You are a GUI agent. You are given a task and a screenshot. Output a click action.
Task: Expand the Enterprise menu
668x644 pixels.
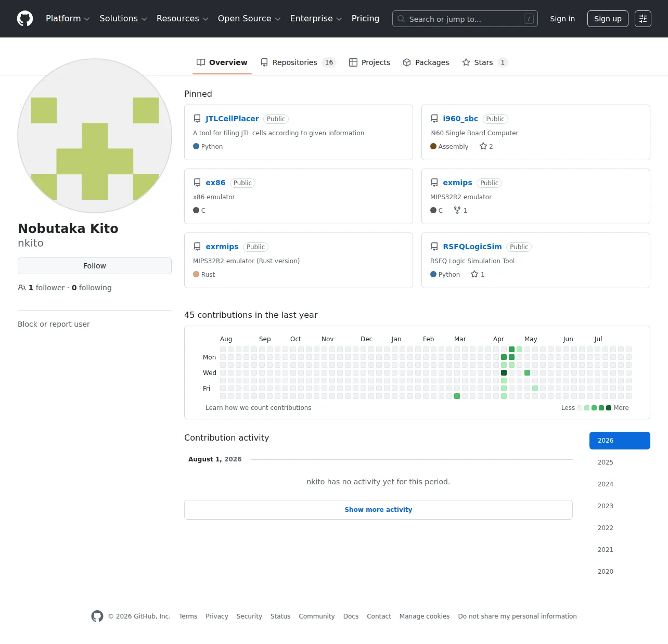[x=316, y=19]
